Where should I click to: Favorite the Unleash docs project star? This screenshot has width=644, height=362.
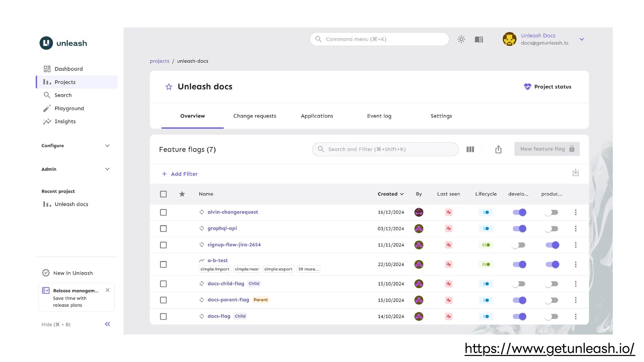tap(169, 87)
